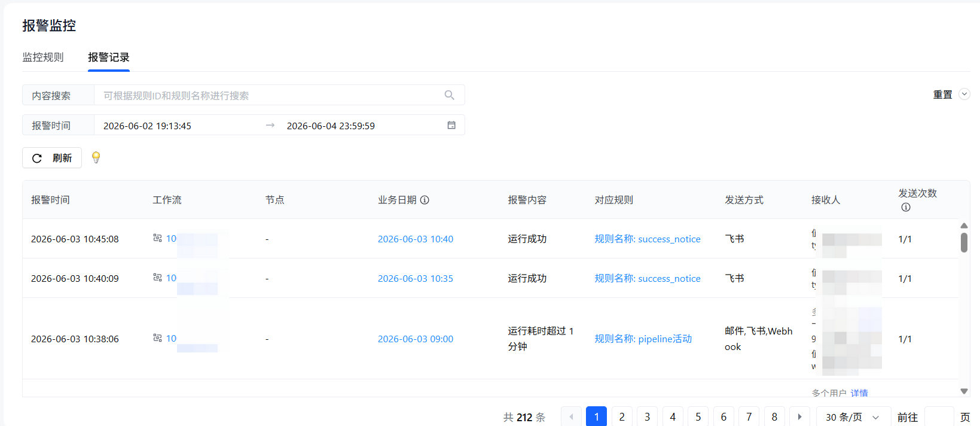Click workflow icon in the 10:38:06 row

157,338
